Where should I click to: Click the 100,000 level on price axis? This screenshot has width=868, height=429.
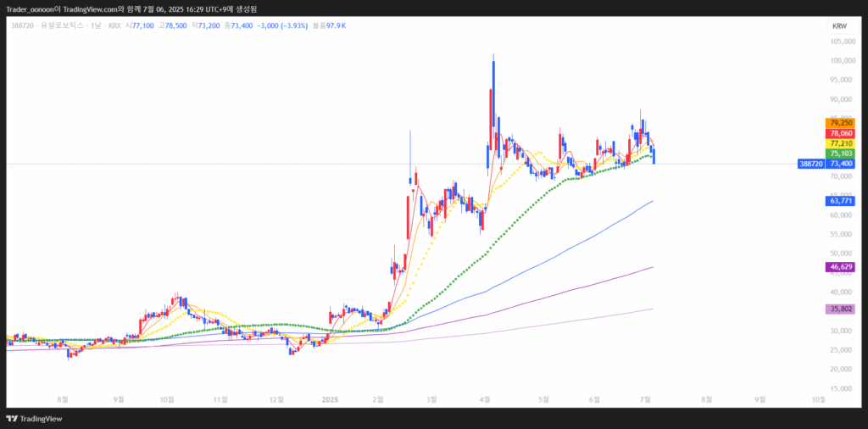pyautogui.click(x=841, y=61)
